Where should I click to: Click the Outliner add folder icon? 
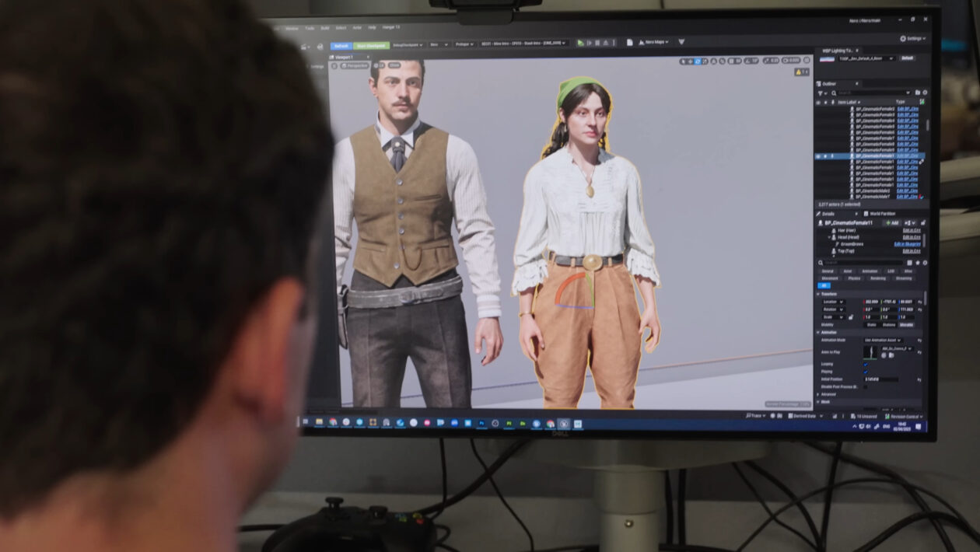pos(918,93)
